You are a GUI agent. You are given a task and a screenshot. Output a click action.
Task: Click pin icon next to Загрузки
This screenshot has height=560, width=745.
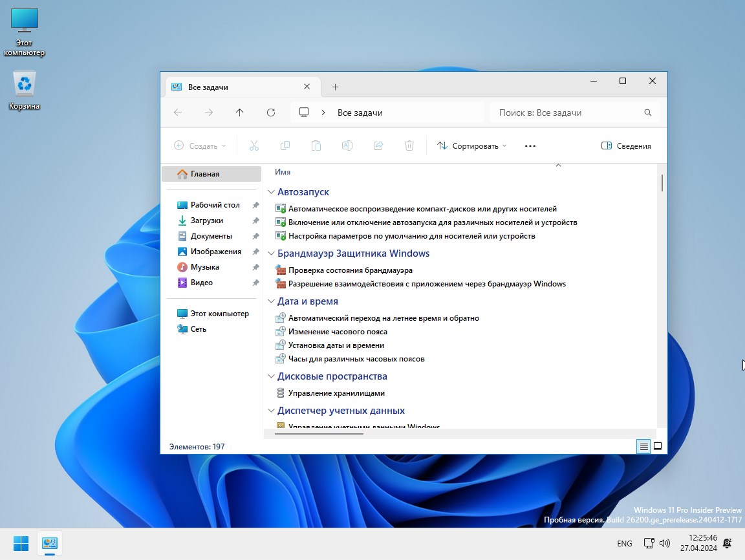point(255,221)
